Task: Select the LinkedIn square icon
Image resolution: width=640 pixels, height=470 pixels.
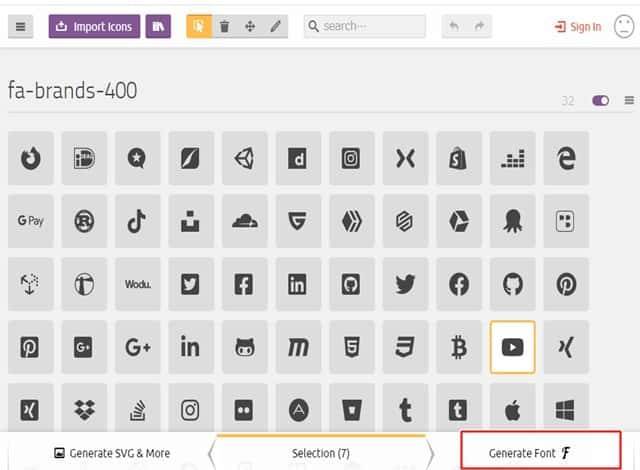Action: (298, 284)
